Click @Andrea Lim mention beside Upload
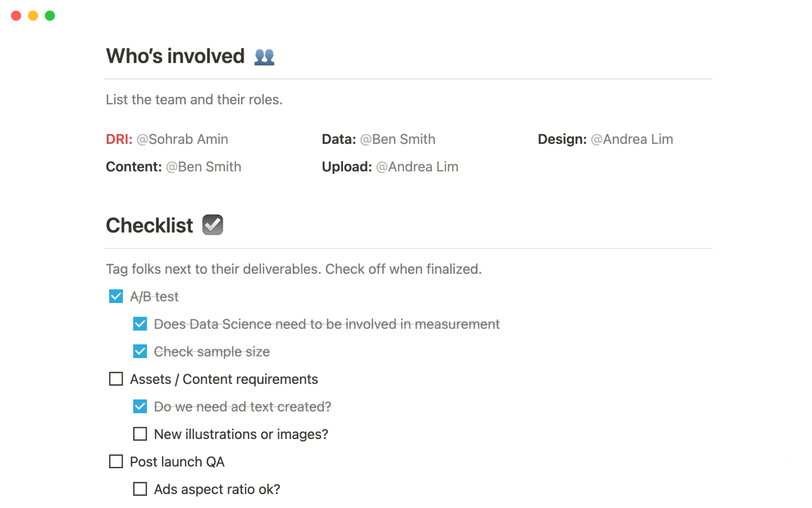This screenshot has height=508, width=812. [417, 167]
